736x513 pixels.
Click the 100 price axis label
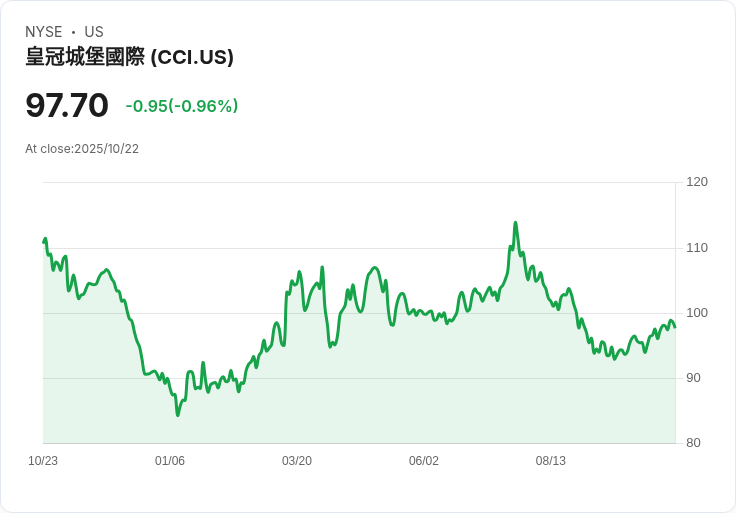point(697,313)
